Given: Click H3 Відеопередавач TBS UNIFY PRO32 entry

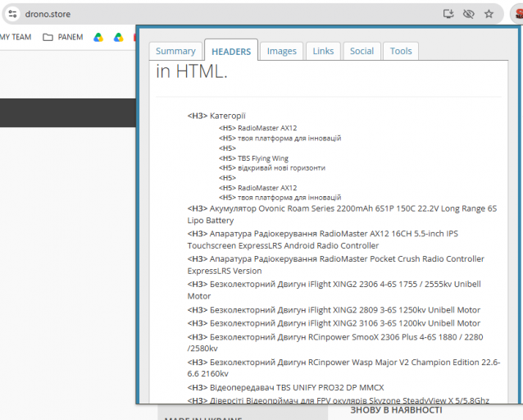Looking at the screenshot, I should tap(286, 388).
